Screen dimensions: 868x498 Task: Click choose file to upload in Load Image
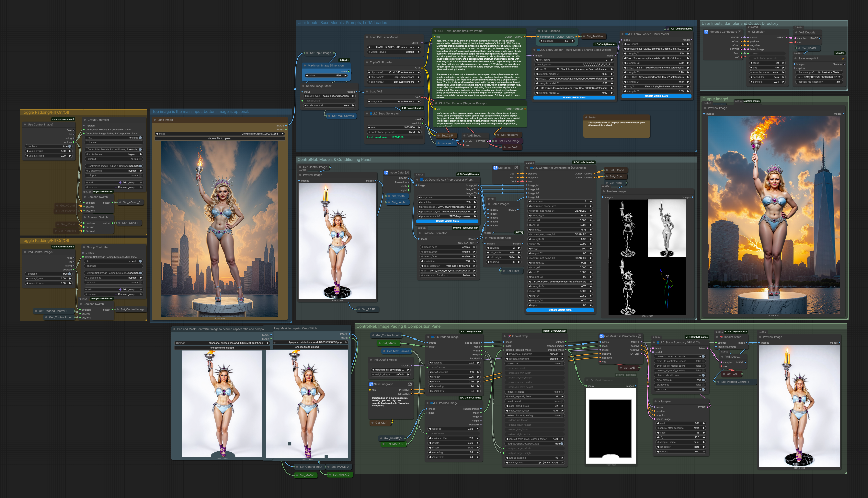coord(220,138)
